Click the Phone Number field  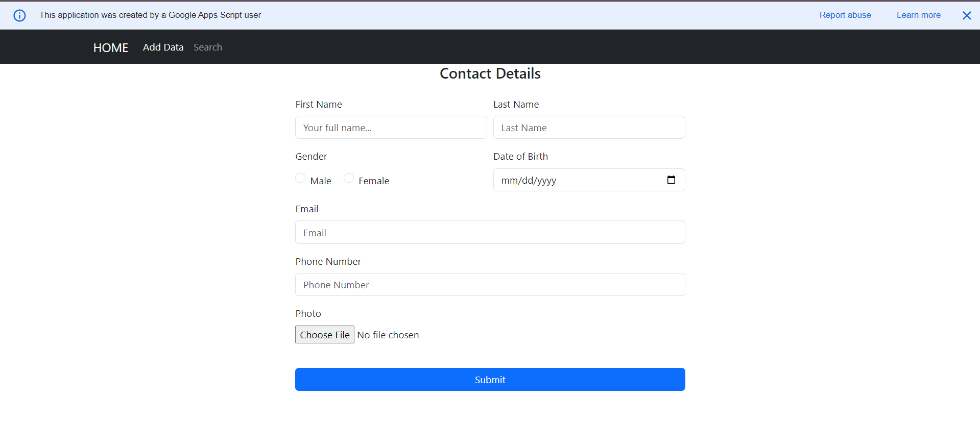tap(490, 285)
